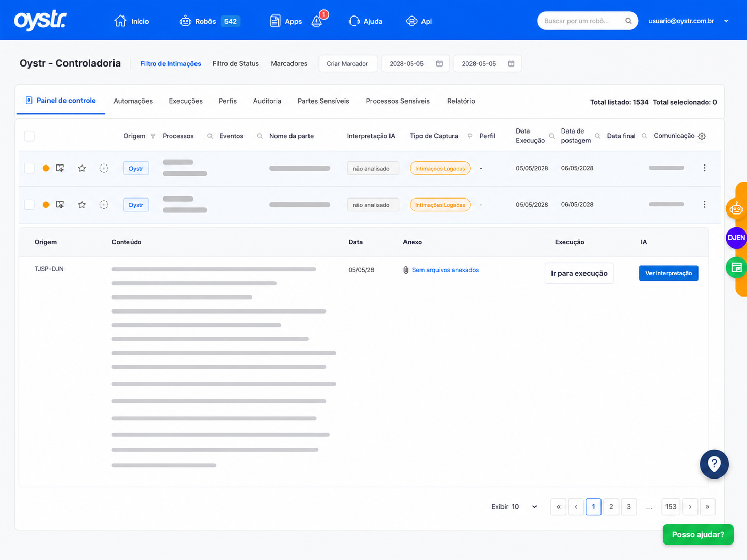Open calendar icon of second date field
747x560 pixels.
point(511,63)
